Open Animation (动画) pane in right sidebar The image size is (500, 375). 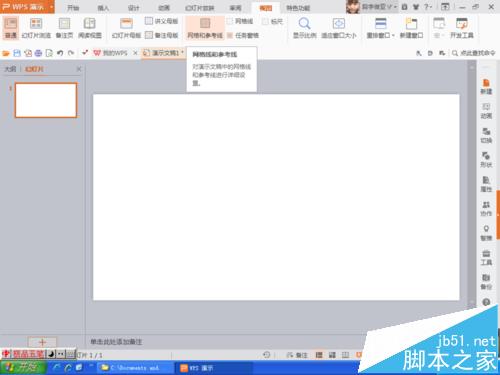[x=486, y=111]
